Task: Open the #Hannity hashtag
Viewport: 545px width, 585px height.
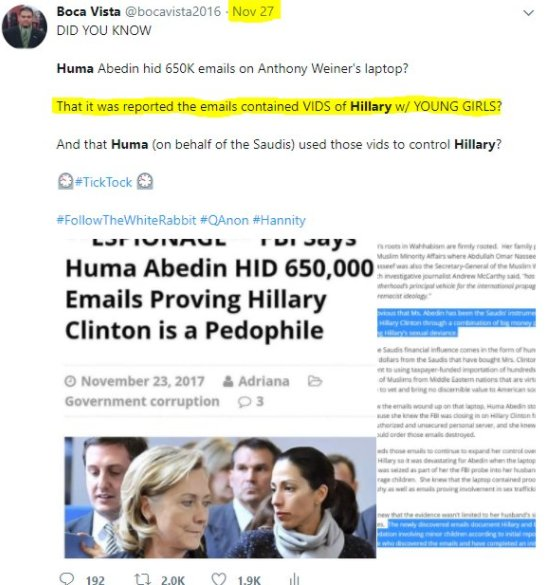Action: coord(279,220)
